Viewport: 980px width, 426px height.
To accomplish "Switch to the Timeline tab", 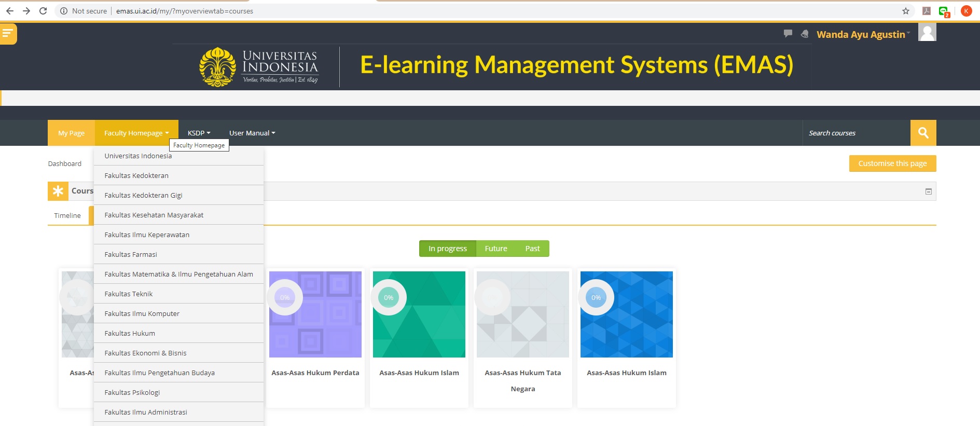I will click(67, 215).
